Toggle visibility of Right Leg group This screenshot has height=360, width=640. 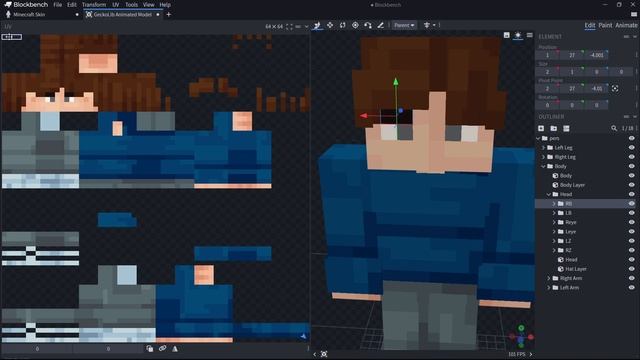point(631,157)
